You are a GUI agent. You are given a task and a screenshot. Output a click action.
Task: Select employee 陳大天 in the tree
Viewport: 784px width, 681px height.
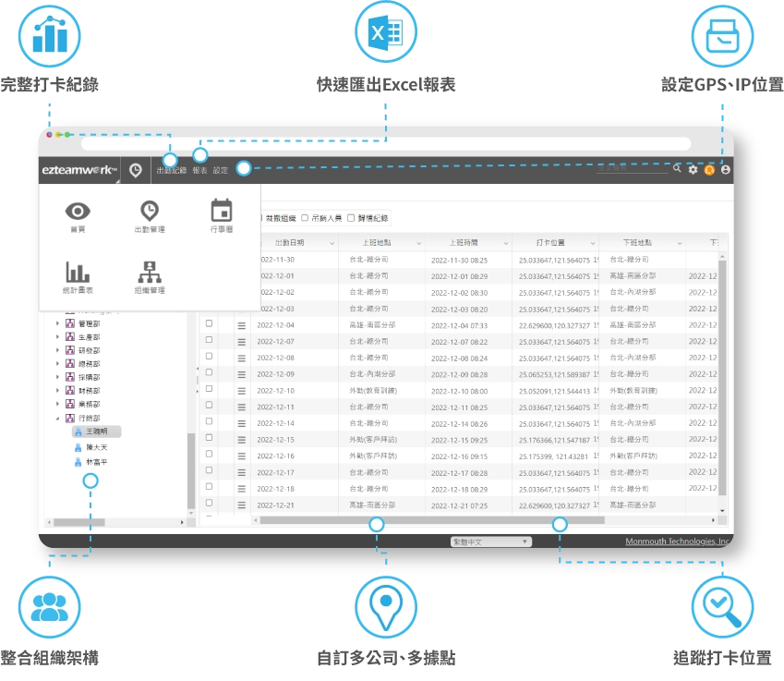coord(97,446)
